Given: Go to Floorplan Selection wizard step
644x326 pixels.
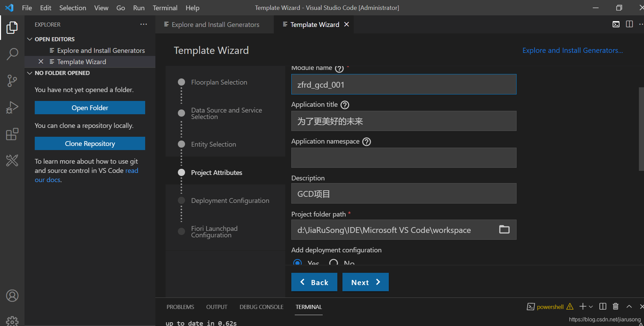Looking at the screenshot, I should (x=219, y=82).
